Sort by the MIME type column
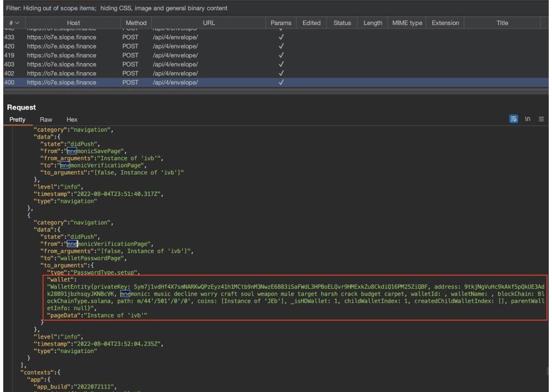Viewport: 552px width, 392px height. pos(407,23)
